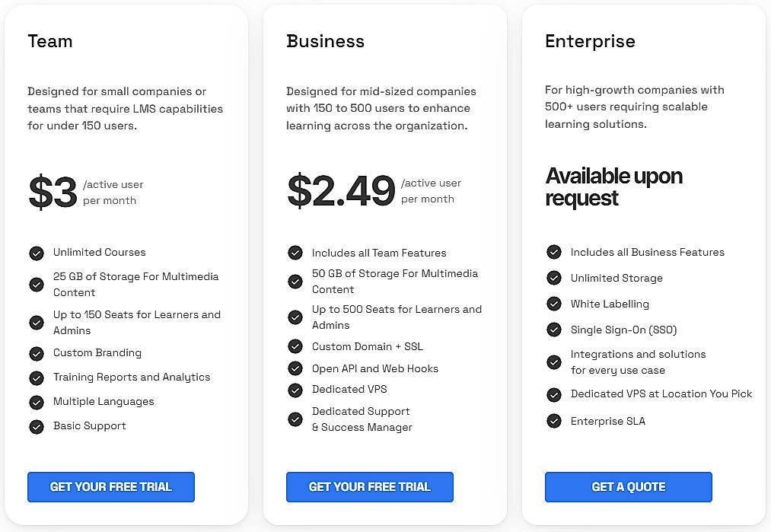
Task: Open the Team plan card heading
Action: [50, 42]
